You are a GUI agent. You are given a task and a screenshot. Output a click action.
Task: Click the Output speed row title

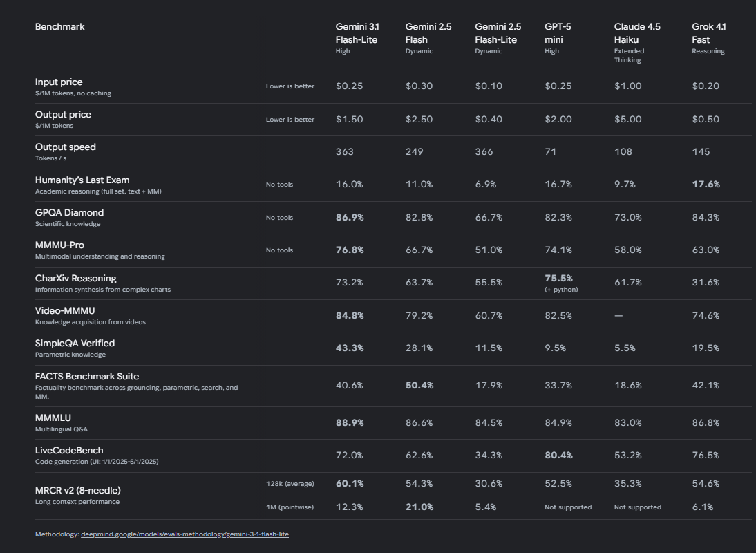point(66,147)
